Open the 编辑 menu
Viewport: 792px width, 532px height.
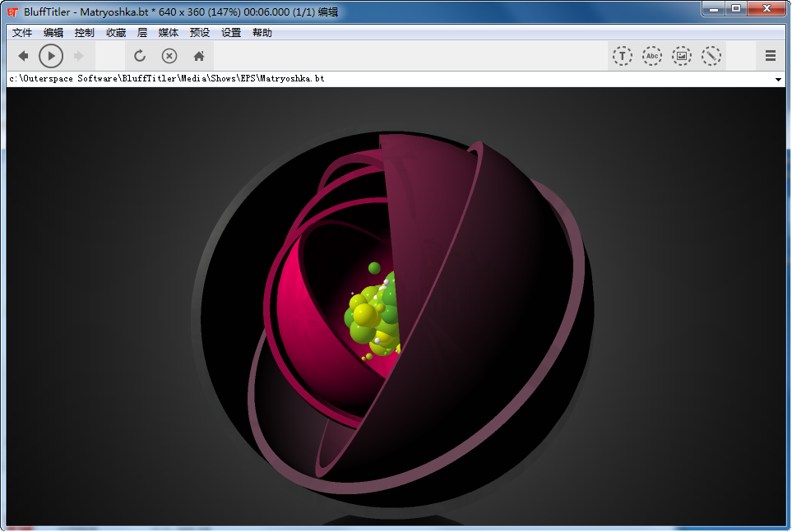[x=53, y=33]
